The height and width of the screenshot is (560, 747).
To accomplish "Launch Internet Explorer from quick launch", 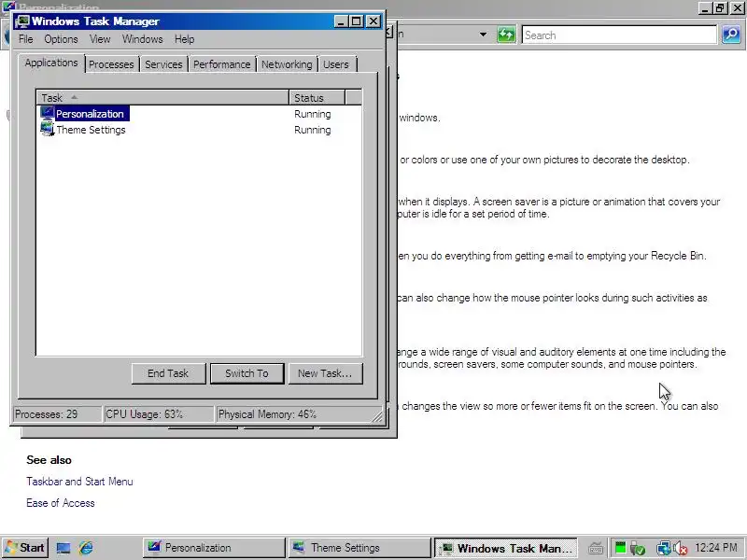I will pos(86,548).
